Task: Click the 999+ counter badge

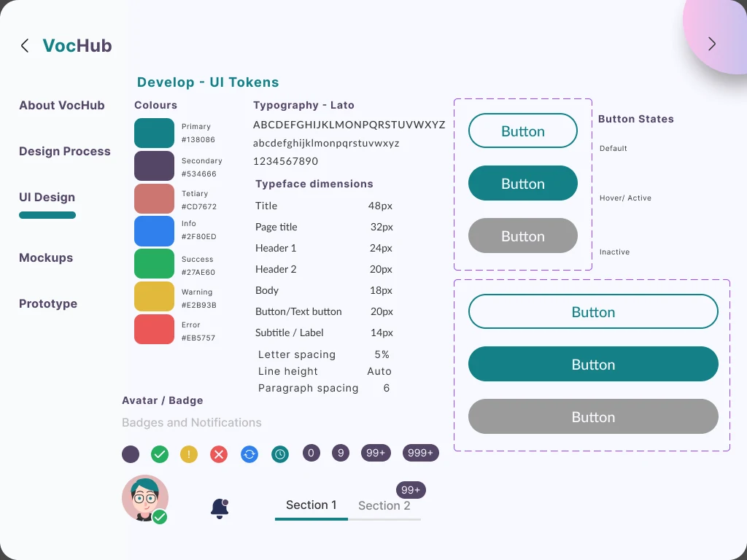Action: pyautogui.click(x=421, y=453)
